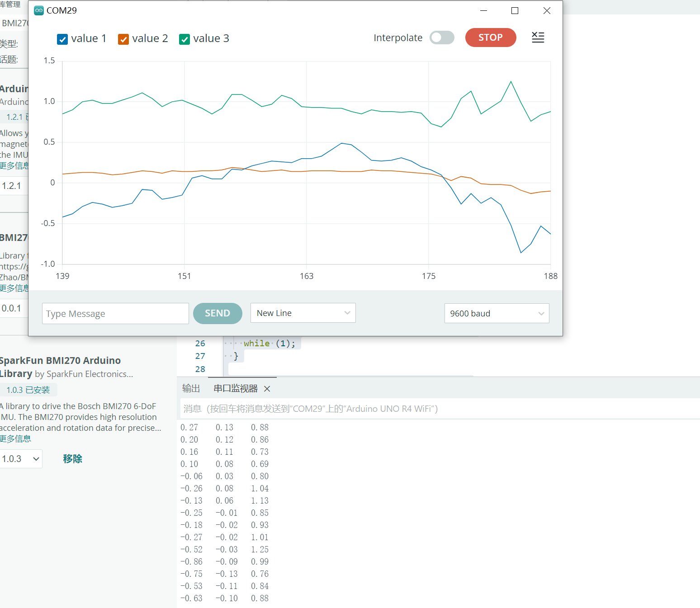700x608 pixels.
Task: Click the clear-plot lines icon beside STOP
Action: click(x=538, y=38)
